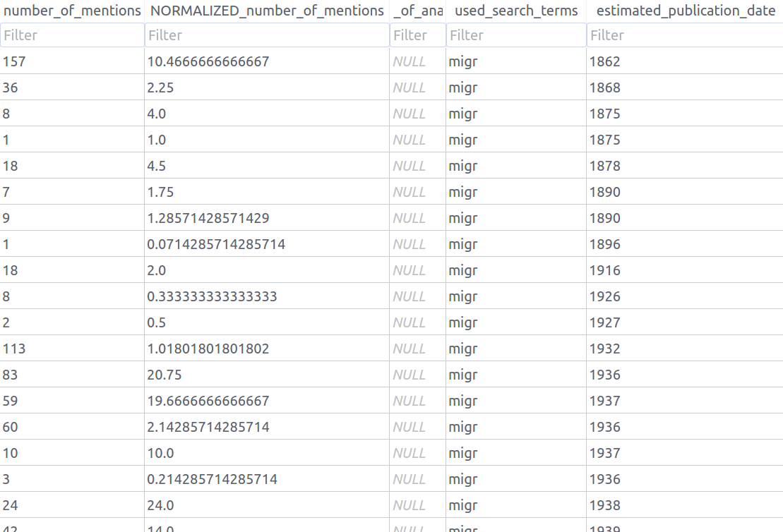This screenshot has height=532, width=783.
Task: Sort by the used_search_terms column header
Action: pos(515,11)
